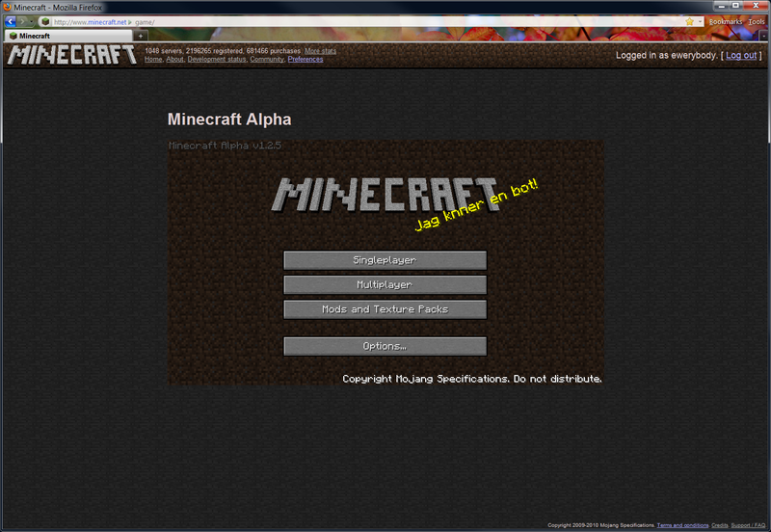Image resolution: width=771 pixels, height=532 pixels.
Task: Close the Firefox window
Action: coord(757,6)
